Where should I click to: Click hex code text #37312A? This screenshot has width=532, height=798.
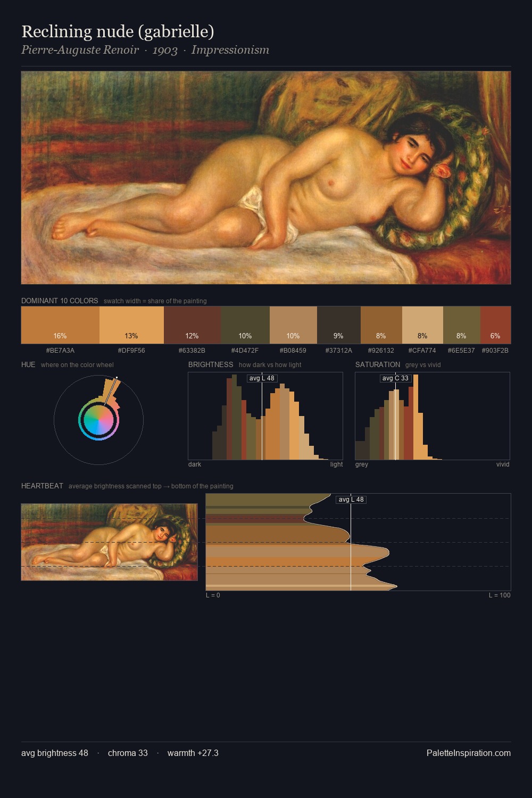(x=339, y=351)
